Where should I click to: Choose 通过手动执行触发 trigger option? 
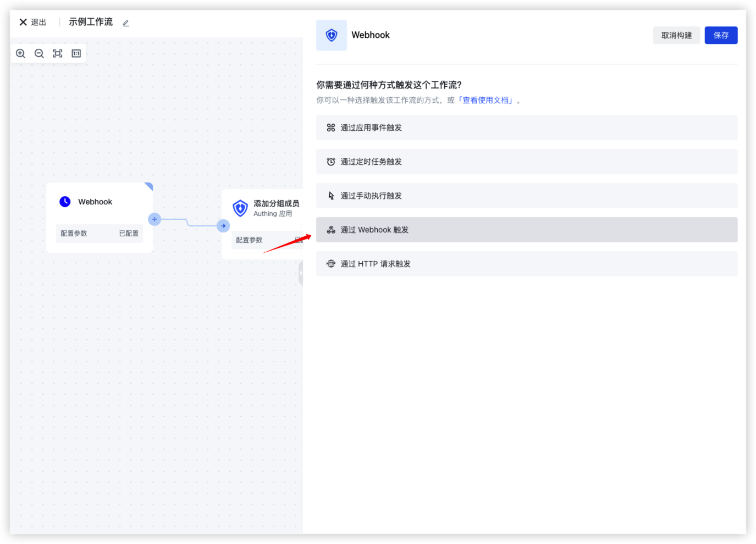526,196
